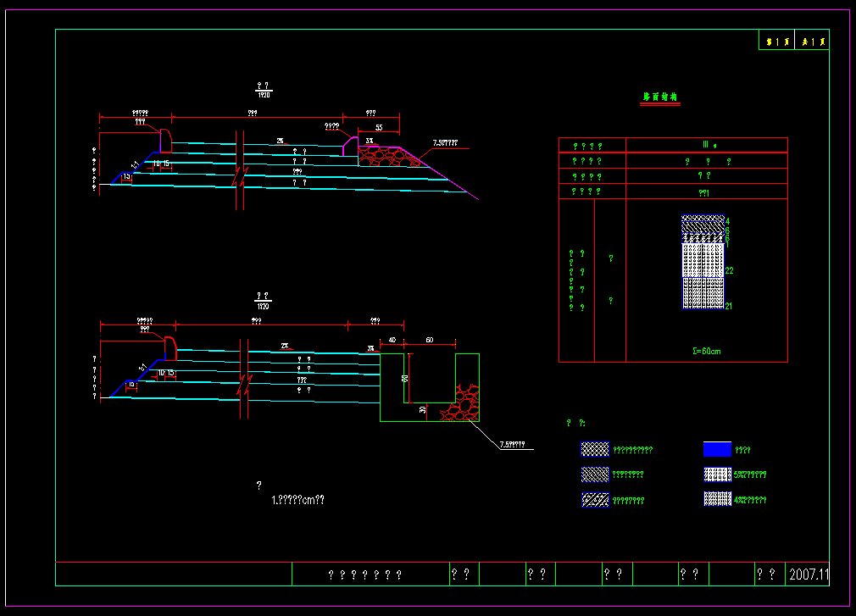Screen dimensions: 856x616
Task: Click the 55 dimension in upper cross-section
Action: tap(378, 127)
